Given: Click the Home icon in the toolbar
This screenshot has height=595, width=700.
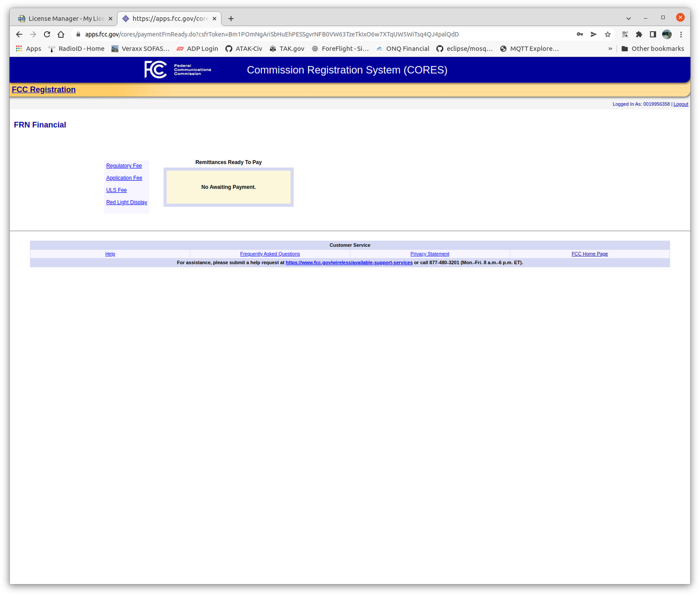Looking at the screenshot, I should click(x=61, y=34).
